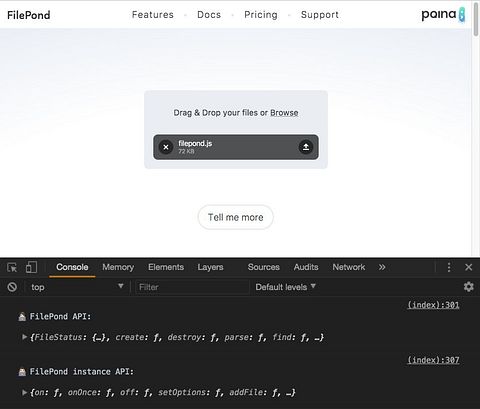Open the Sources tab
This screenshot has width=480, height=409.
(x=264, y=267)
